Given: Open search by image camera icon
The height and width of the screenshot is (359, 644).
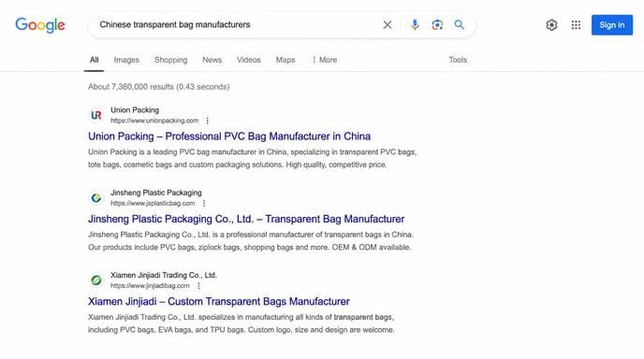Looking at the screenshot, I should click(437, 24).
